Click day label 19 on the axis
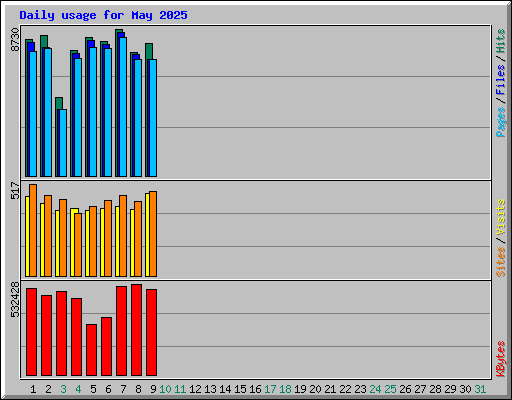Image resolution: width=512 pixels, height=400 pixels. coord(300,389)
